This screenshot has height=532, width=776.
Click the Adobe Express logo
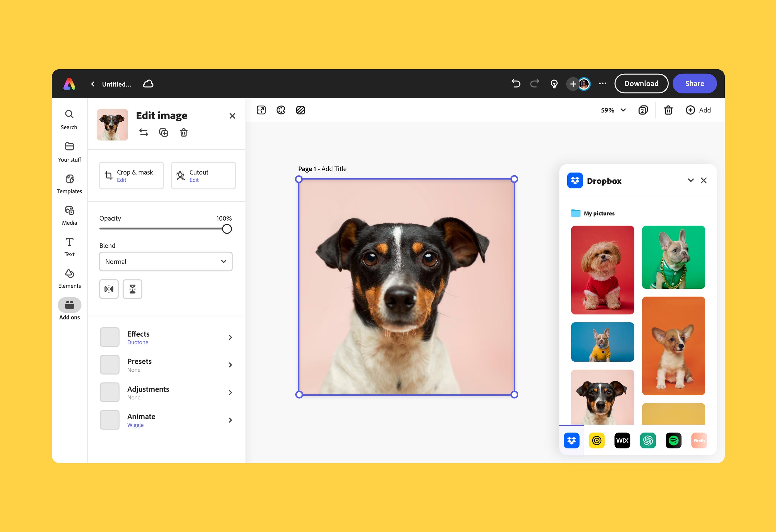70,84
